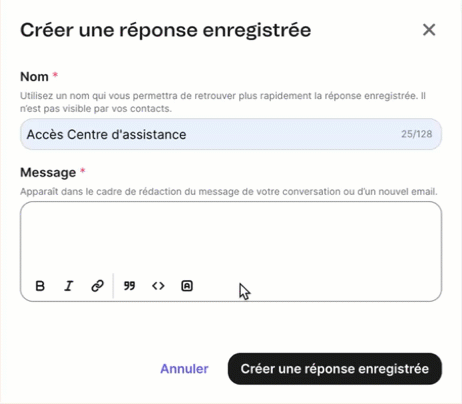Insert a variable placeholder icon

(x=187, y=286)
